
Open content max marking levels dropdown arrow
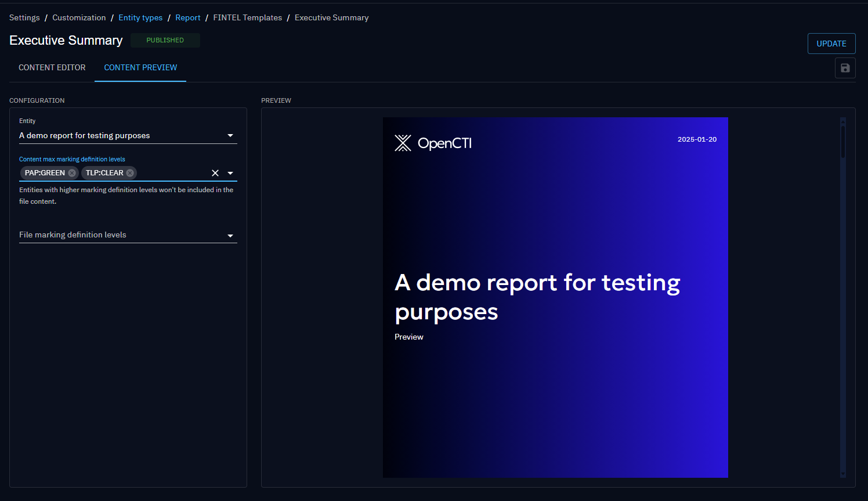(x=230, y=173)
